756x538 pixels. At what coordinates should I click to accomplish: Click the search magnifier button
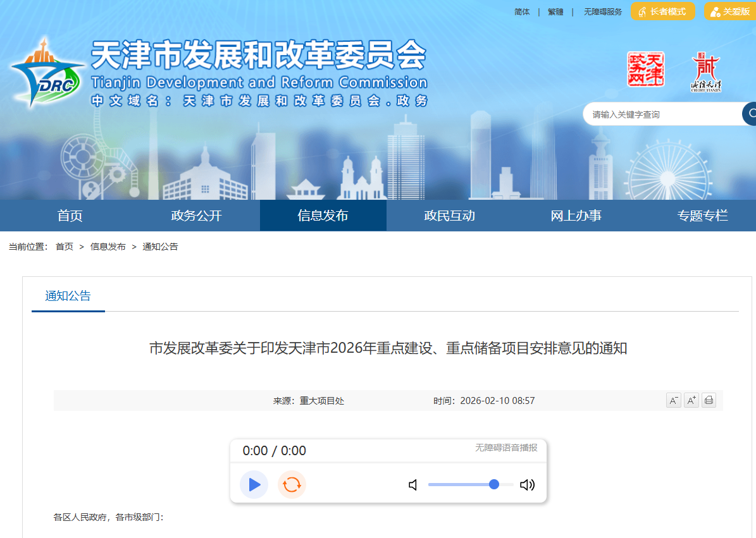click(x=749, y=114)
